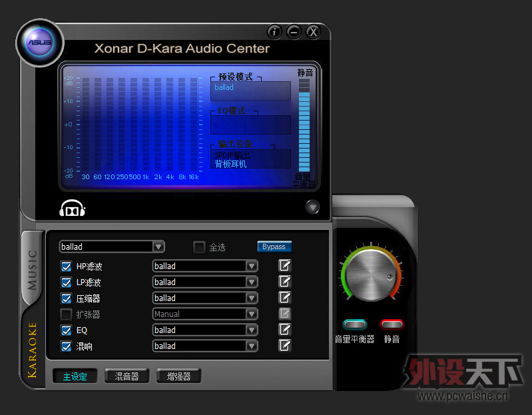Open the 扩张器 Manual dropdown

click(x=205, y=314)
